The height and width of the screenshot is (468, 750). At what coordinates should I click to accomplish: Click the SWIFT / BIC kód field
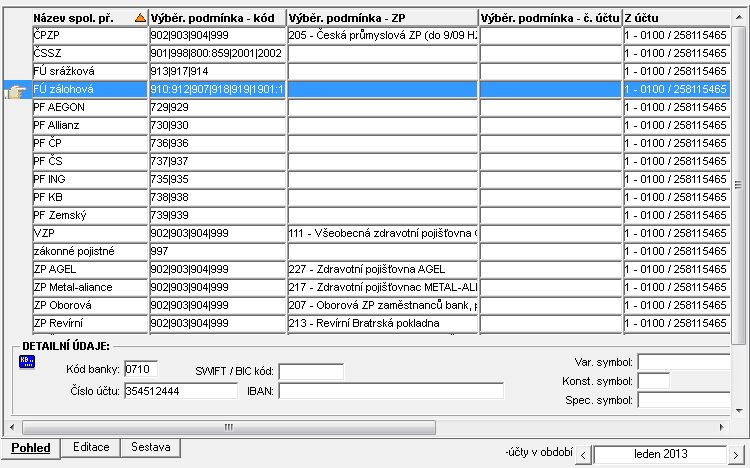point(311,371)
